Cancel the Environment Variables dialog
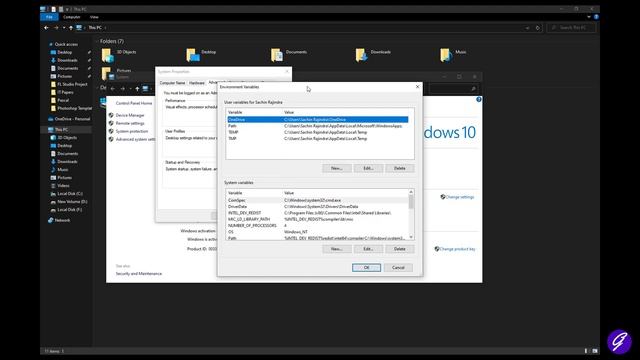The image size is (640, 360). 398,268
